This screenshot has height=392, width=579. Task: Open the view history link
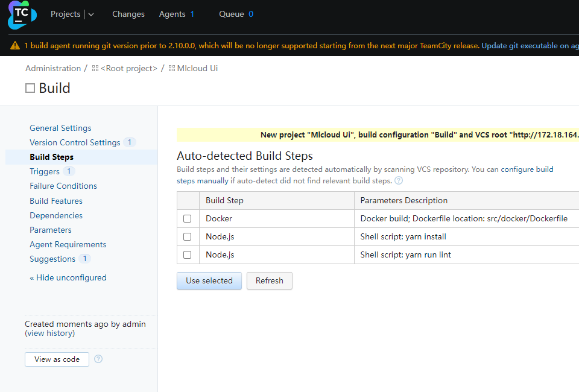[51, 333]
